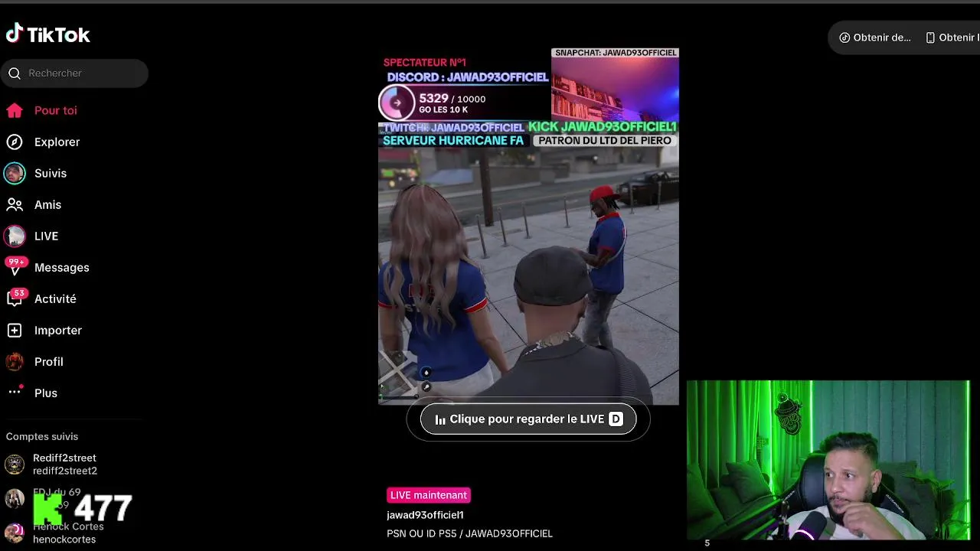Click the search magnifier icon
Screen dimensions: 980x551
15,73
